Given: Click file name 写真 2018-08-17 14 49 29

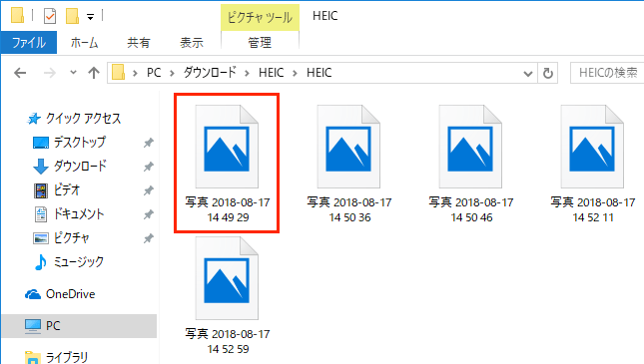Looking at the screenshot, I should [228, 209].
